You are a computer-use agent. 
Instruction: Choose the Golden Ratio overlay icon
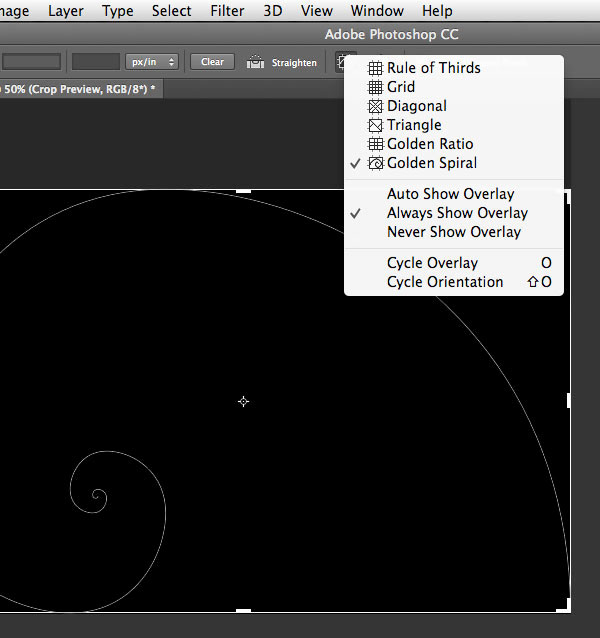[x=375, y=145]
